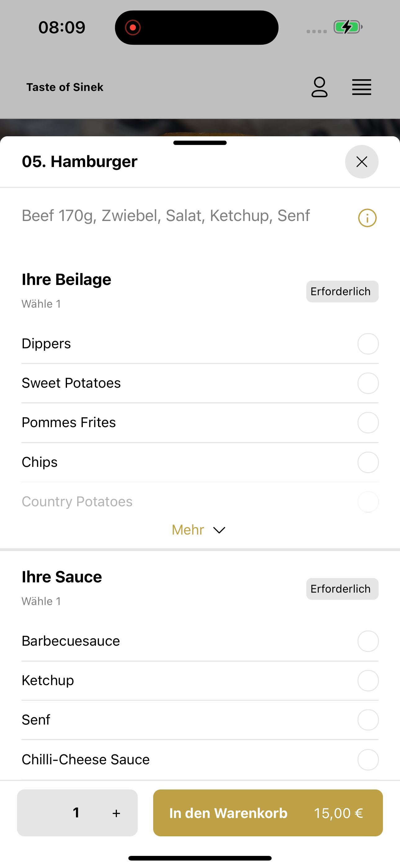Open the user profile icon

tap(319, 87)
